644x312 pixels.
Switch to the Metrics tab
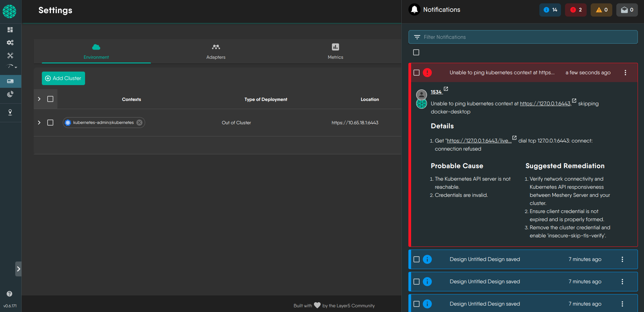coord(335,51)
